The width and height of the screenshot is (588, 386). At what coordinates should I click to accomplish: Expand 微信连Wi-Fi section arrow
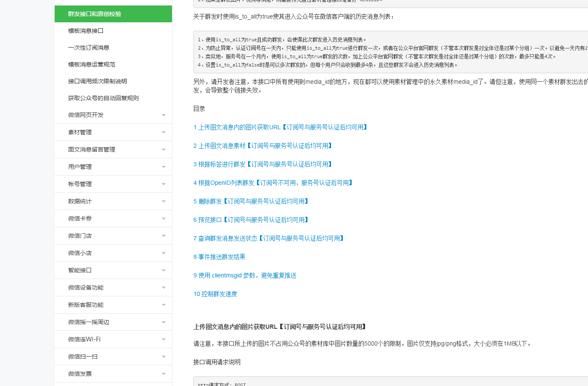pyautogui.click(x=164, y=340)
